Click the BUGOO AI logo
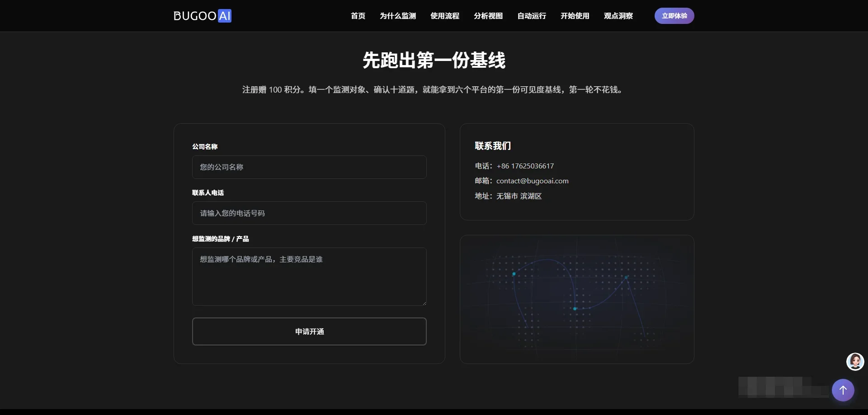Screen dimensions: 868x415 pos(203,16)
